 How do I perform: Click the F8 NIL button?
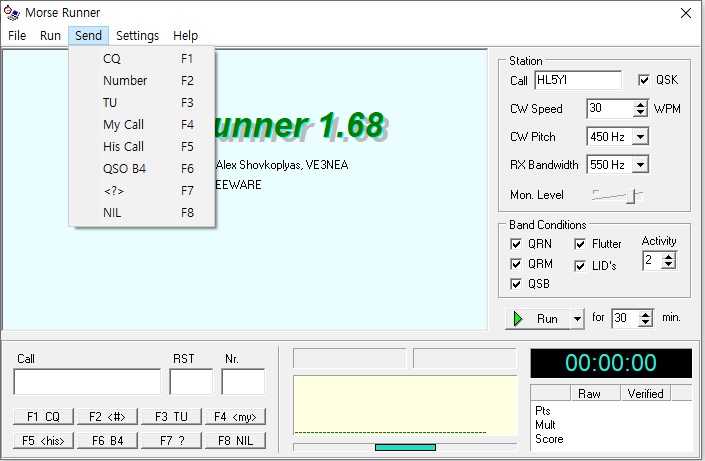click(235, 441)
